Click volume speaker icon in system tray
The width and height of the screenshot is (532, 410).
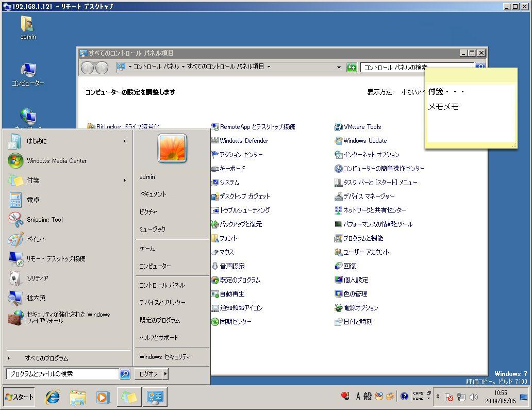click(474, 397)
